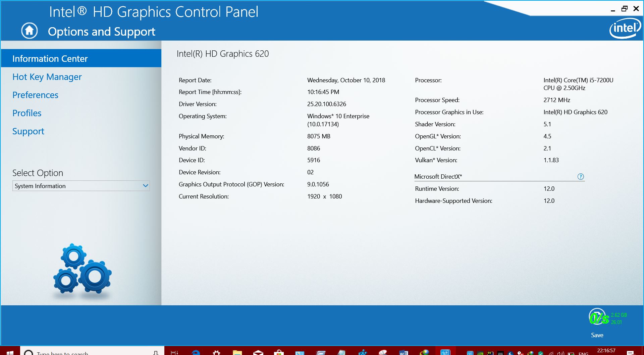Click device revision value 02
Viewport: 644px width, 355px height.
point(310,172)
